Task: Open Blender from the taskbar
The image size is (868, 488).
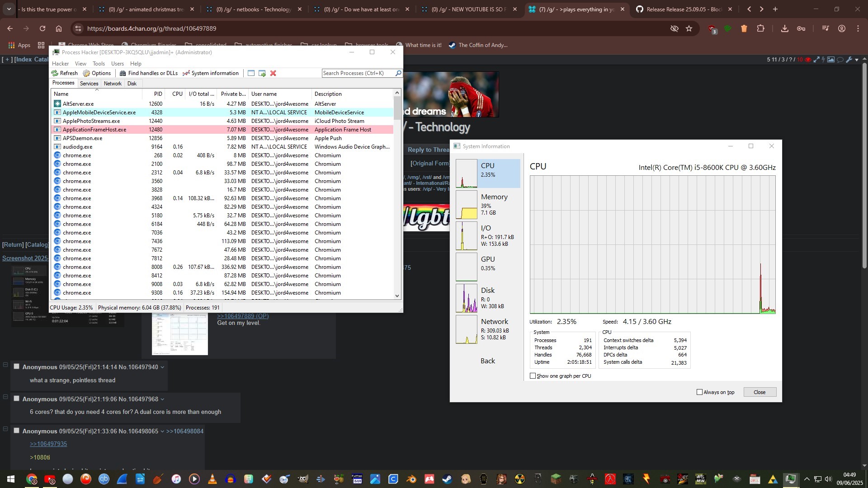Action: click(411, 479)
